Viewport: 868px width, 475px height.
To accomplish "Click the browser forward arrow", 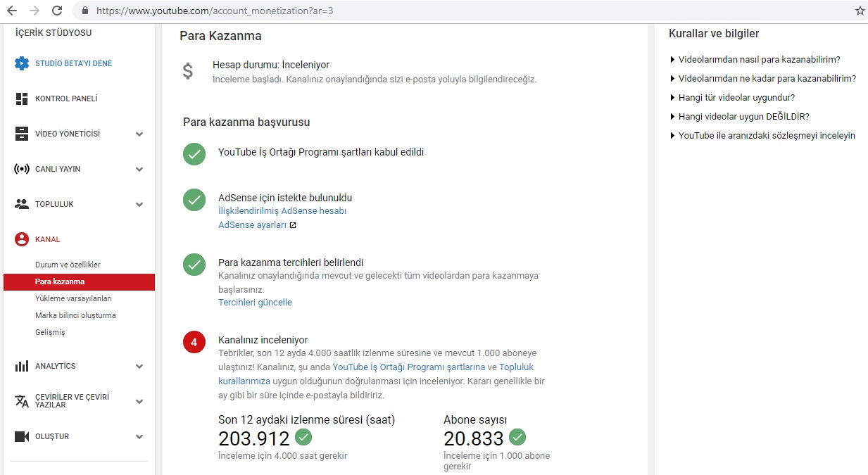I will (x=34, y=11).
